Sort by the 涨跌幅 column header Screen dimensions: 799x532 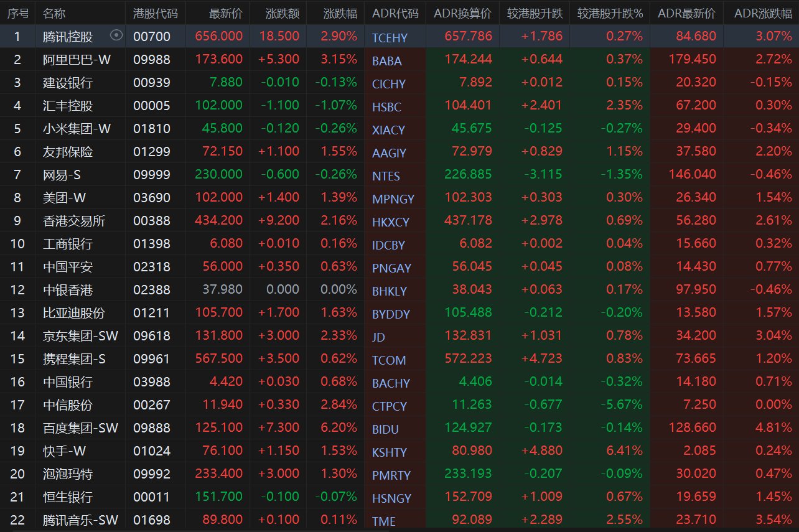(340, 13)
